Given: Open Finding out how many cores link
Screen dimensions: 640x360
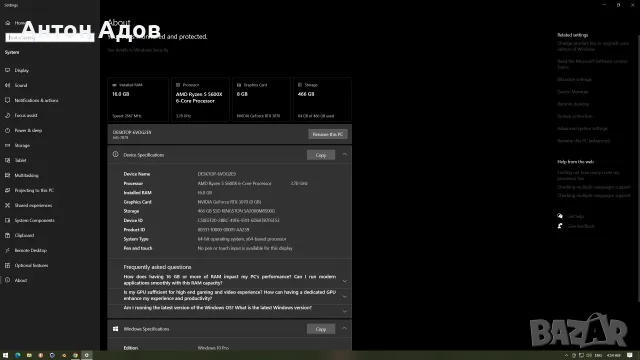Looking at the screenshot, I should pos(588,176).
